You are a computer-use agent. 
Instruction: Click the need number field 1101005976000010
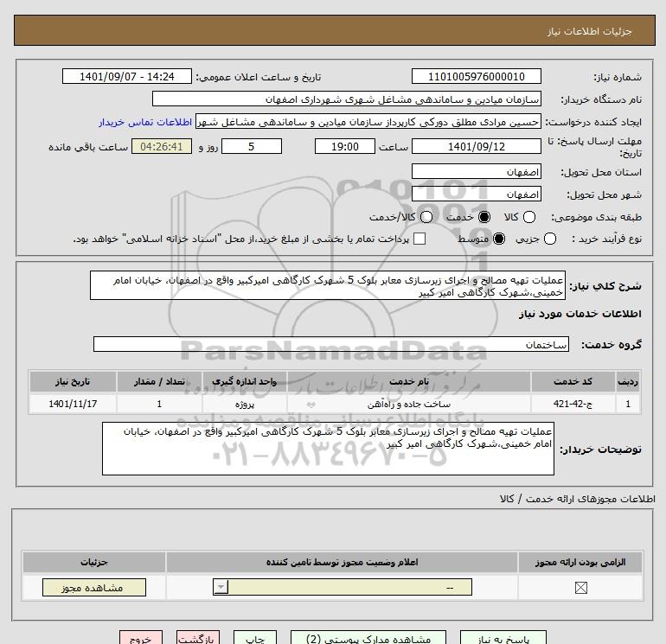point(476,76)
